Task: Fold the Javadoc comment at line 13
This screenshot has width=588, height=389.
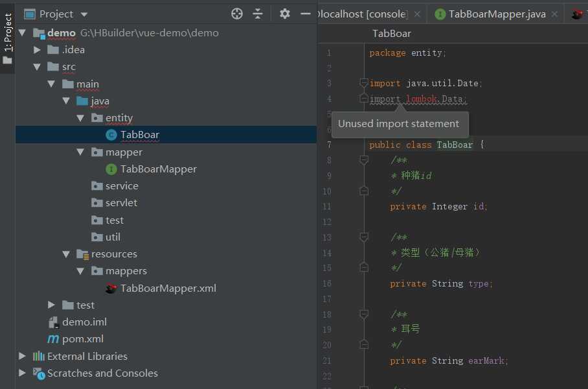Action: (x=363, y=237)
